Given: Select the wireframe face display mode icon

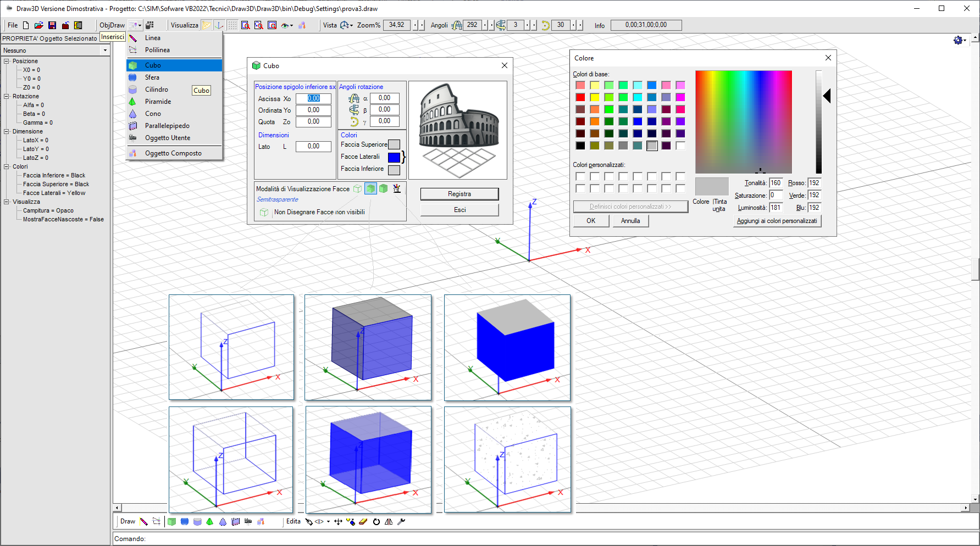Looking at the screenshot, I should [358, 189].
